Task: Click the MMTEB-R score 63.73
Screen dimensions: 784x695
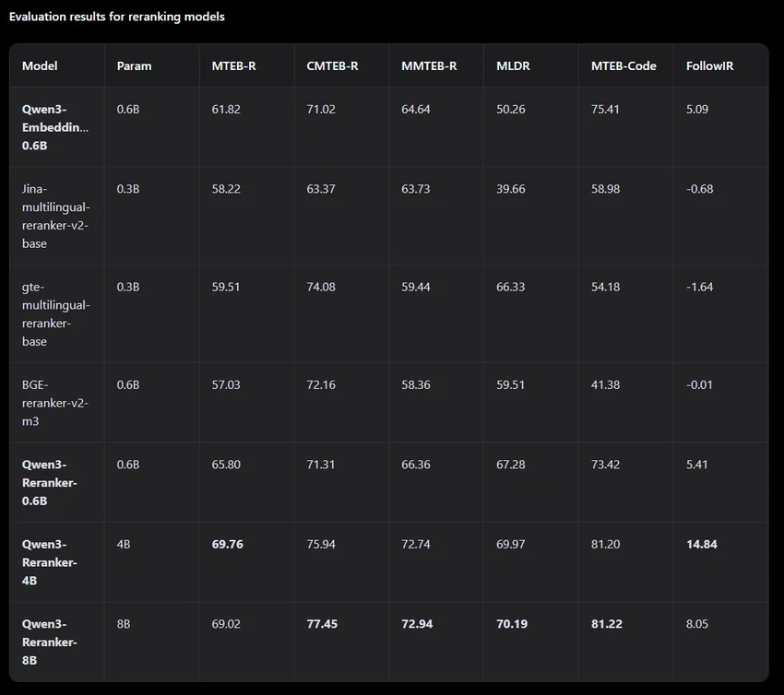Action: tap(415, 189)
